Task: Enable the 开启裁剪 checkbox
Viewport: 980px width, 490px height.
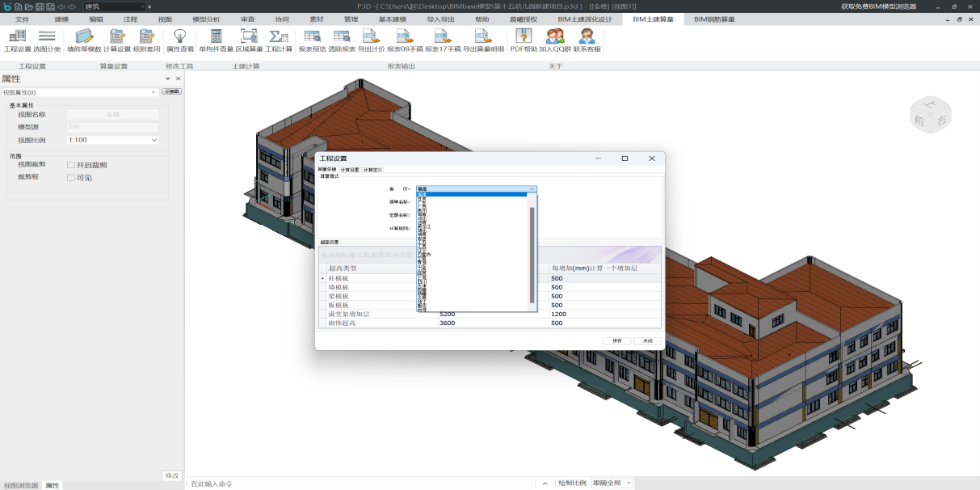Action: click(x=71, y=165)
